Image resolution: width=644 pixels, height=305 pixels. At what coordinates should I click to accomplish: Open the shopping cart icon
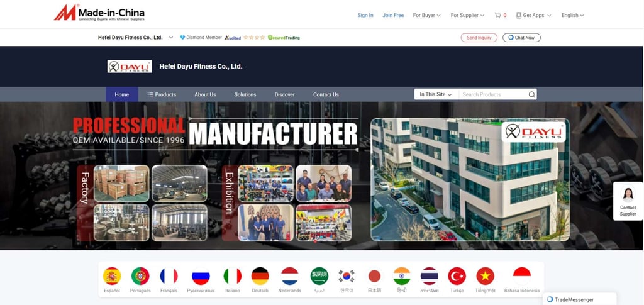coord(497,15)
